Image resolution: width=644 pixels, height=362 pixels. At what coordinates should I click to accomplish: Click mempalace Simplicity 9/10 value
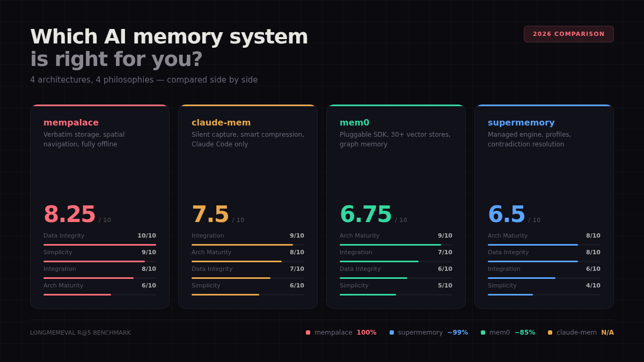point(149,252)
